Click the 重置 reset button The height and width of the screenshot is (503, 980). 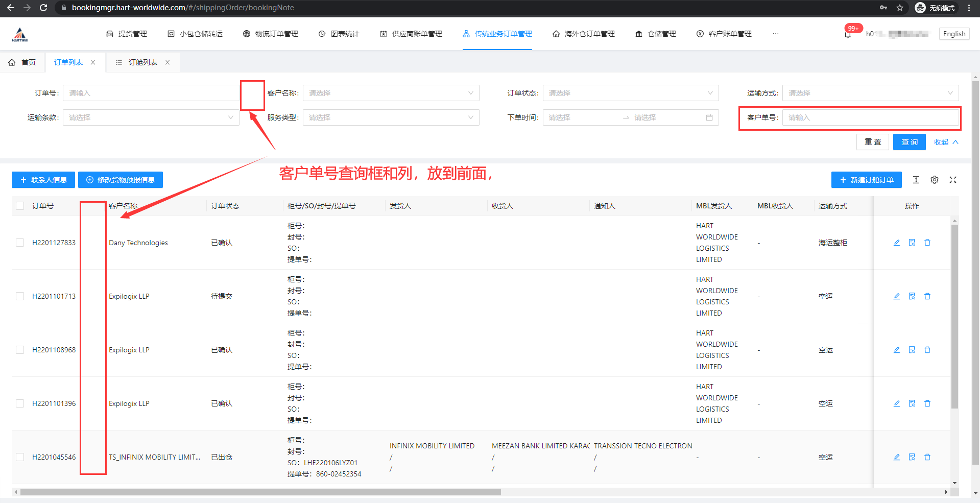873,142
